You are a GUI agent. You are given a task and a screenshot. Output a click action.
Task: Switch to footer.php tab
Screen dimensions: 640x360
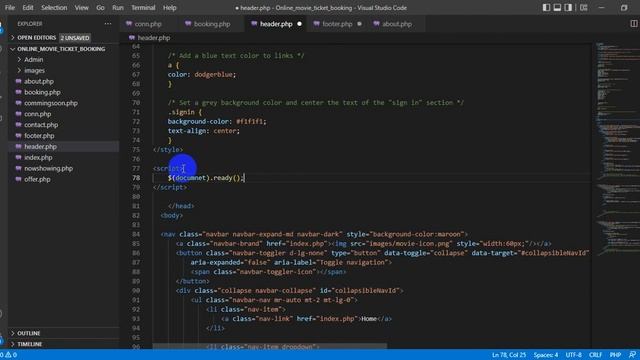[337, 24]
